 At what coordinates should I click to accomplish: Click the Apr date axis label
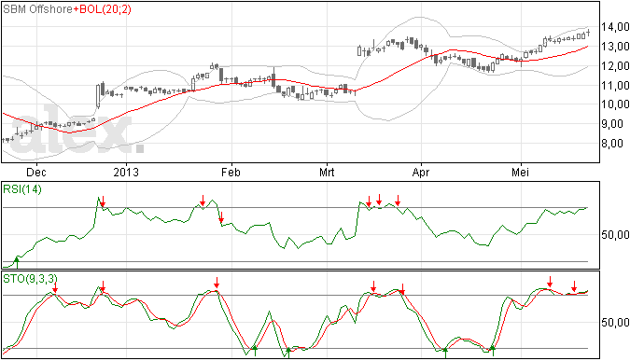pos(421,172)
